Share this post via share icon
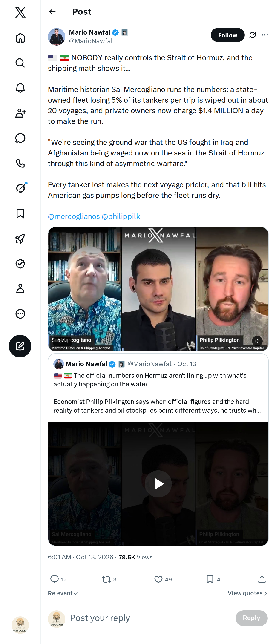 point(262,579)
